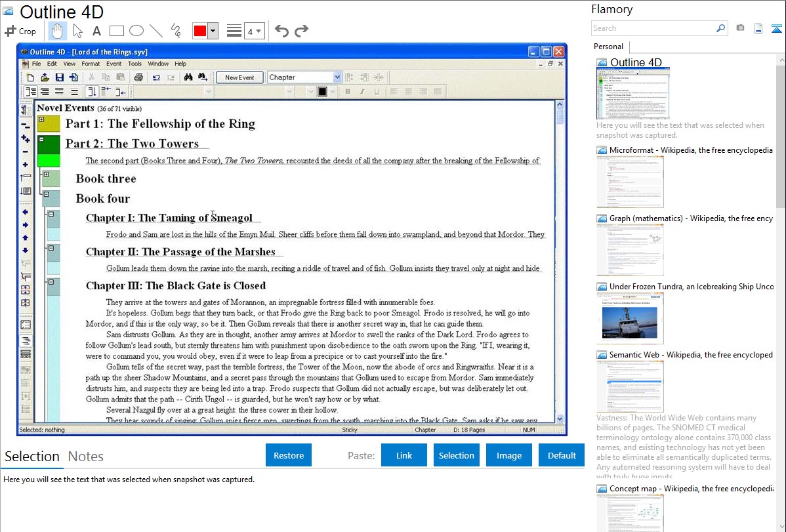The width and height of the screenshot is (786, 532).
Task: Click the Outline 4D document vertical scrollbar
Action: pyautogui.click(x=560, y=262)
